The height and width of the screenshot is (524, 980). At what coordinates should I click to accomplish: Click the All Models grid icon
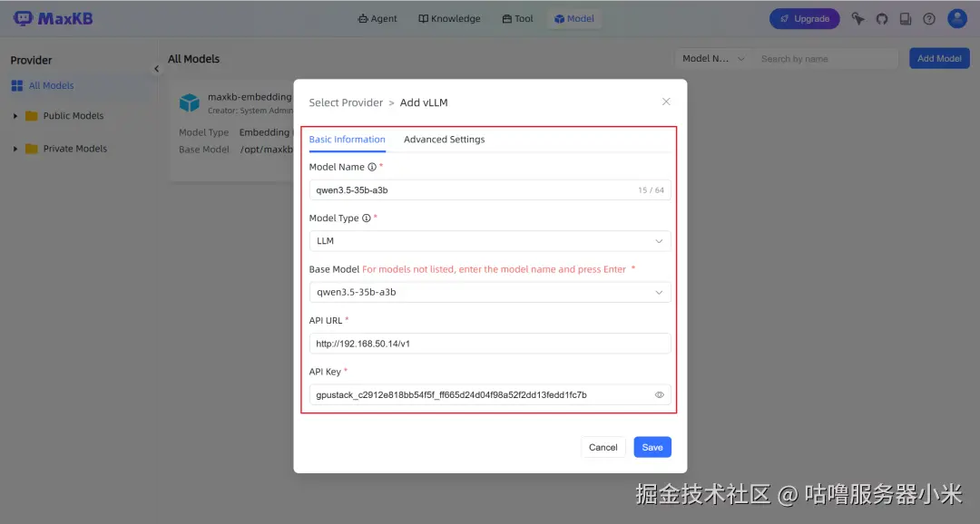17,85
